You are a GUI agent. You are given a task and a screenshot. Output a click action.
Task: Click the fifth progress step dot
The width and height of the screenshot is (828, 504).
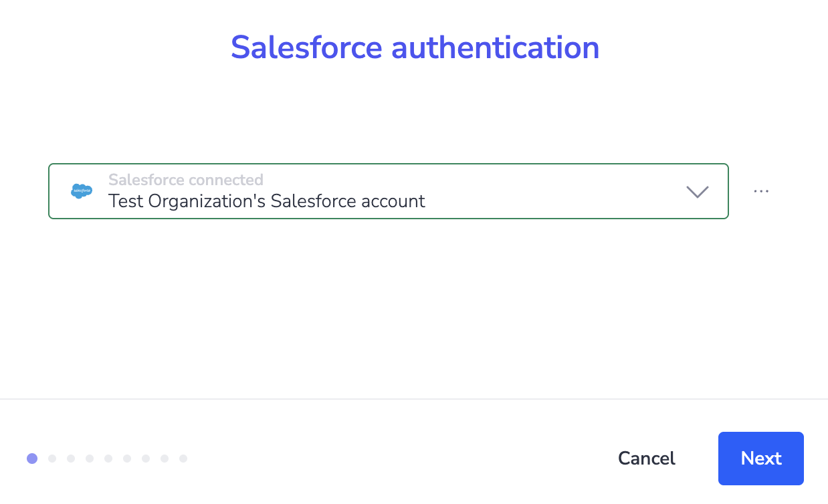(x=108, y=459)
